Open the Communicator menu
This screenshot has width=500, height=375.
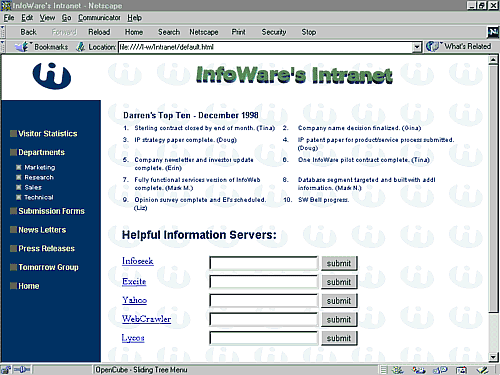point(99,18)
